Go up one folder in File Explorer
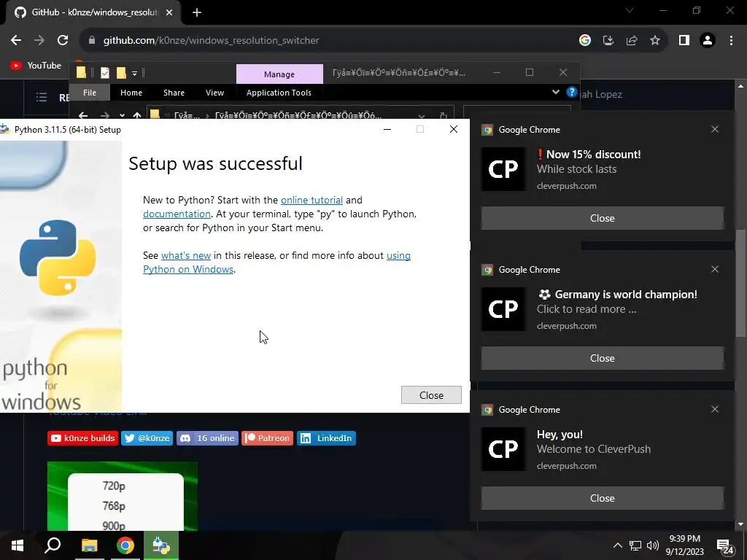 [137, 115]
